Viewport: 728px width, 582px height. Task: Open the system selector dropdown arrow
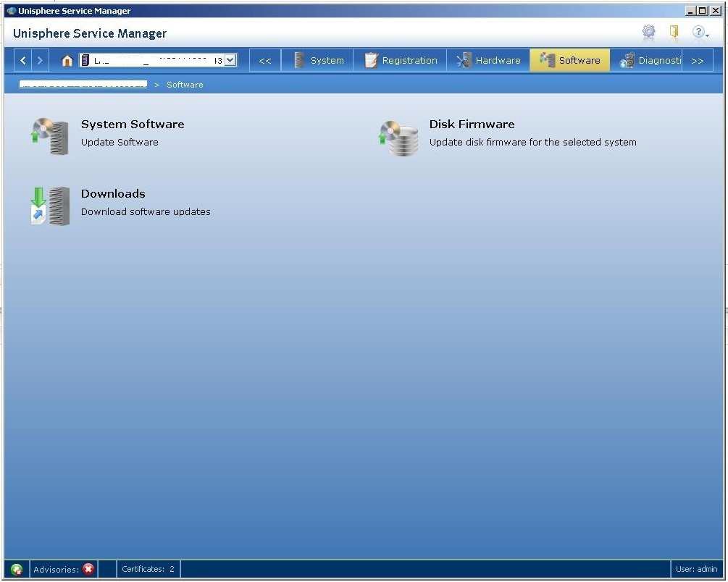tap(230, 60)
